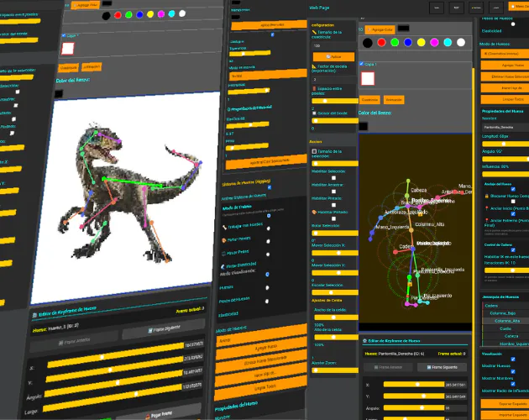The image size is (529, 420).
Task: Click the Ajustar Zoom slider
Action: [335, 370]
